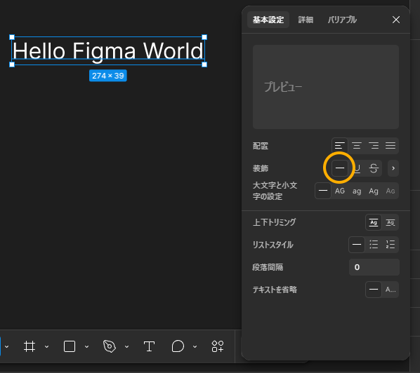Viewport: 420px width, 373px height.
Task: Click the プレビュー preview area
Action: [x=326, y=87]
